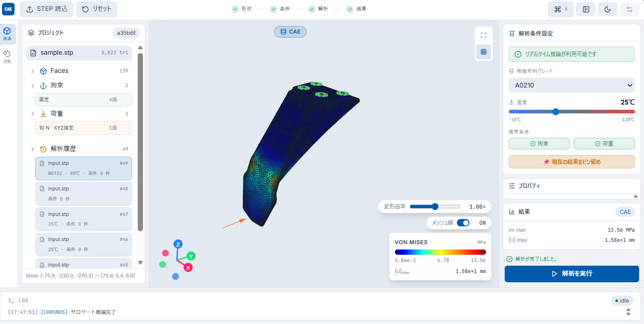The image size is (644, 324).
Task: Select the 構造 structure sidebar icon
Action: [x=7, y=34]
